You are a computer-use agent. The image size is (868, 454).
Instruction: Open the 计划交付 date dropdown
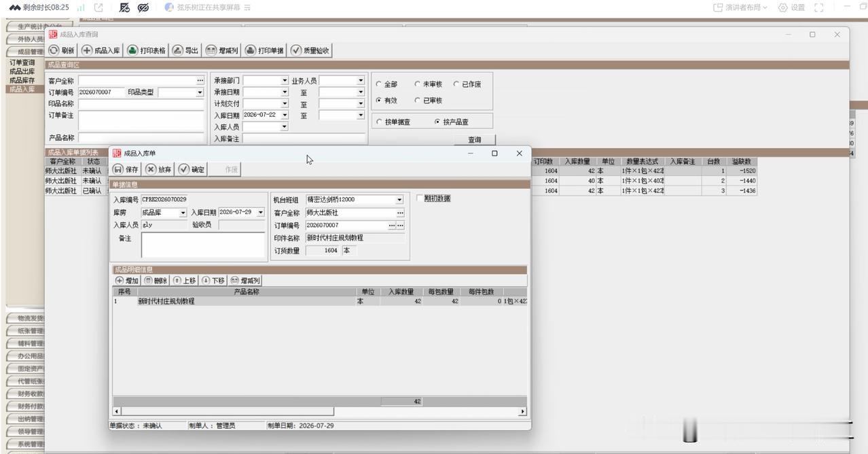[x=285, y=103]
